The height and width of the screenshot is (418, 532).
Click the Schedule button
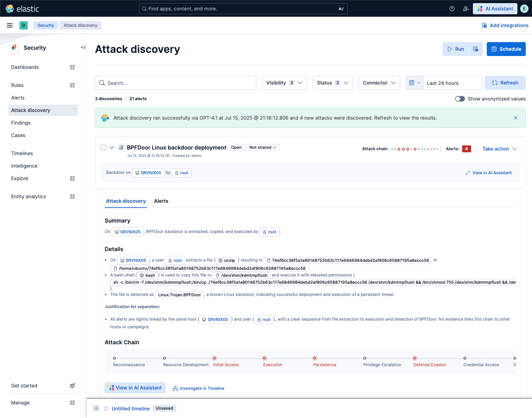coord(506,49)
